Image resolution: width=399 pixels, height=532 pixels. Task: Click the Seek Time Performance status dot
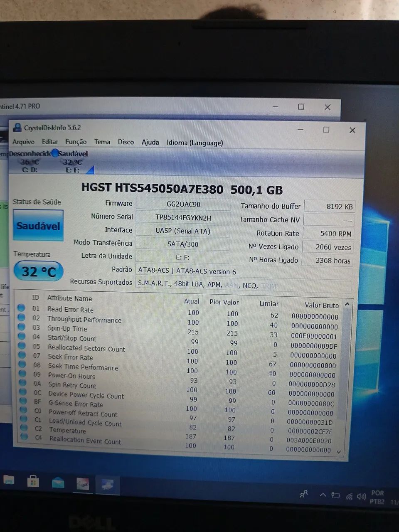pyautogui.click(x=22, y=364)
